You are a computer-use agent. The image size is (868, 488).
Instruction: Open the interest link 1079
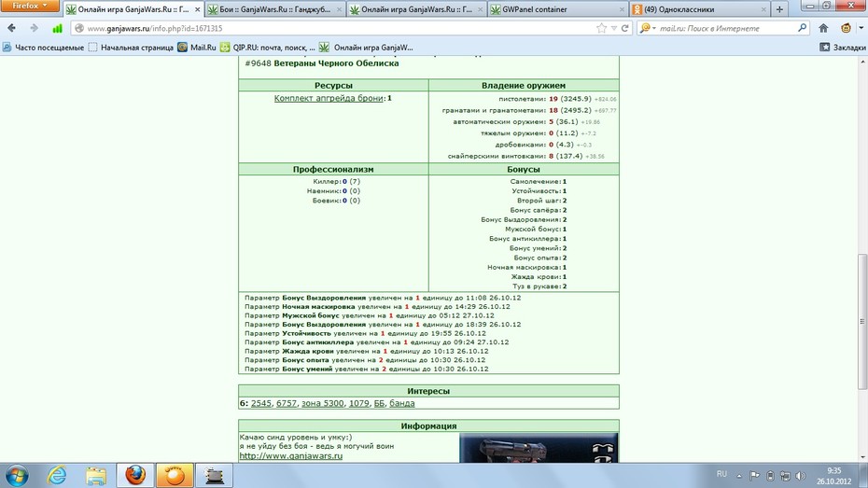click(358, 403)
